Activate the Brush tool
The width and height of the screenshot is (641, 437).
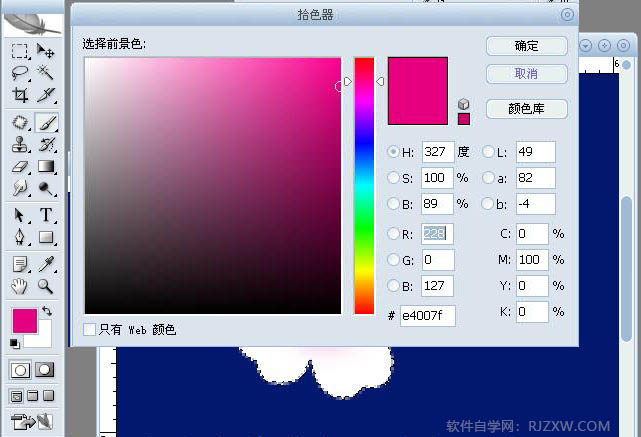click(46, 122)
